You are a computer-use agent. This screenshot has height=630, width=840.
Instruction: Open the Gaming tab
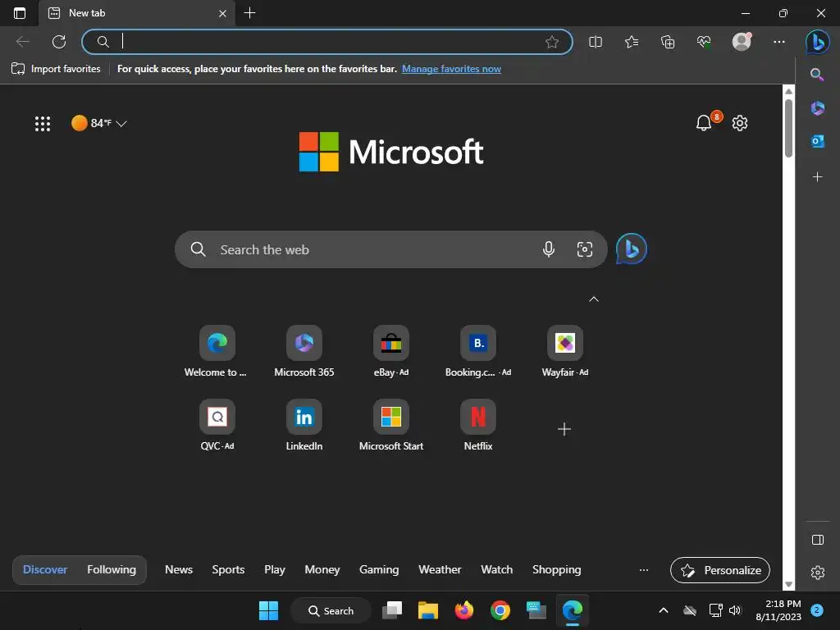coord(379,570)
